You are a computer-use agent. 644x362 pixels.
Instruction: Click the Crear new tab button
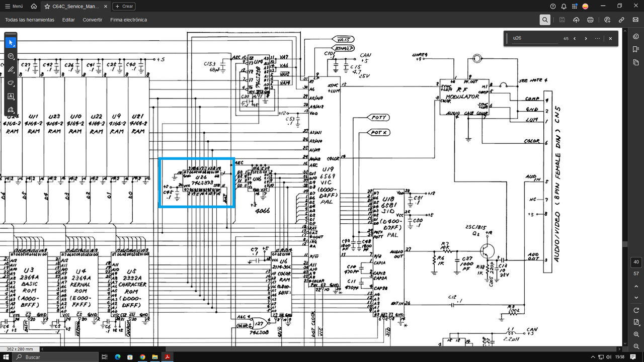[x=124, y=6]
